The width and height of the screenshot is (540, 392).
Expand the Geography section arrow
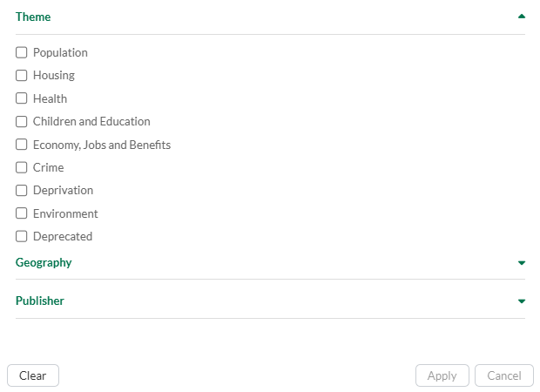521,262
